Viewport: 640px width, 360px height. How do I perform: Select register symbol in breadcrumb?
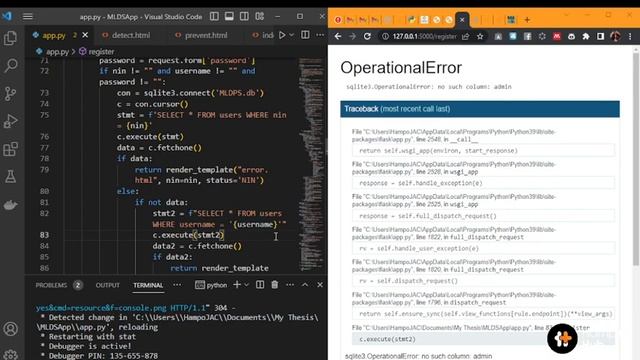101,52
